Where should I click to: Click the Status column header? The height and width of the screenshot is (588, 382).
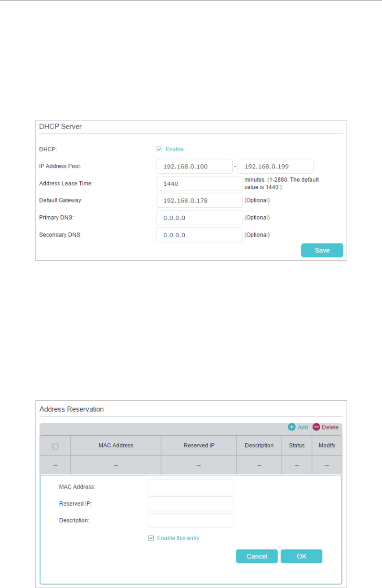click(x=297, y=446)
